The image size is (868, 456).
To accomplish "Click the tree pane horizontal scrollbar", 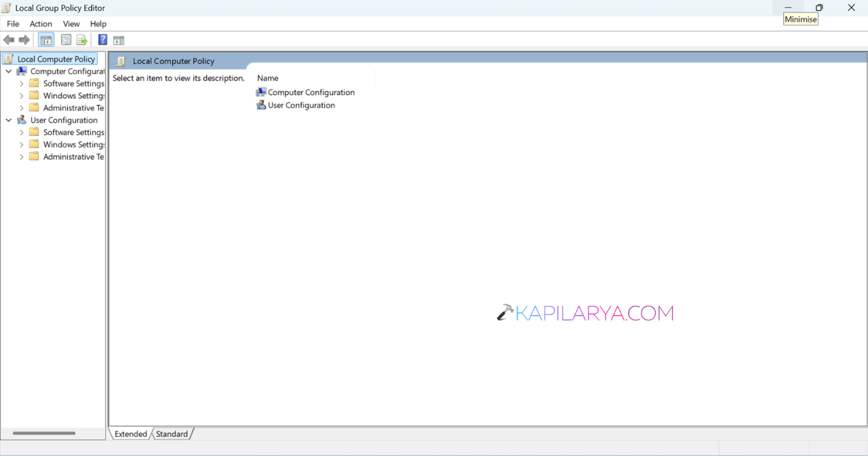I will [x=52, y=433].
